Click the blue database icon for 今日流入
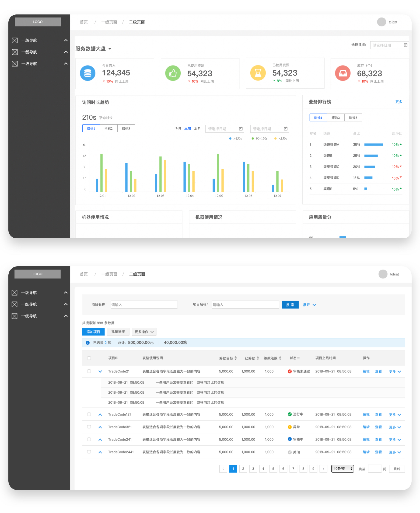Screen dimensions: 420x513 tap(87, 73)
